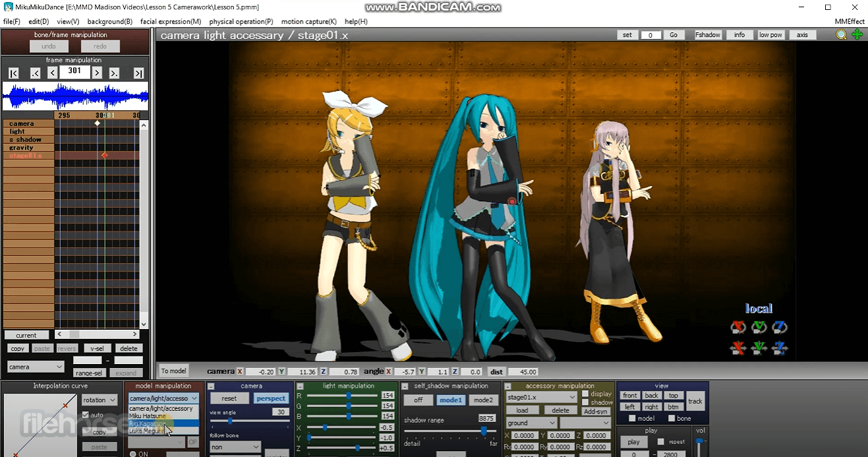Select the green Y move axis icon

pos(759,348)
